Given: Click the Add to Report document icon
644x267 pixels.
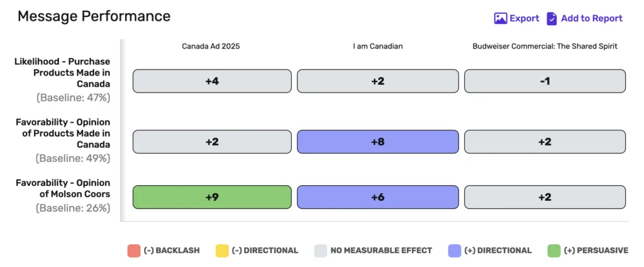Looking at the screenshot, I should point(552,18).
